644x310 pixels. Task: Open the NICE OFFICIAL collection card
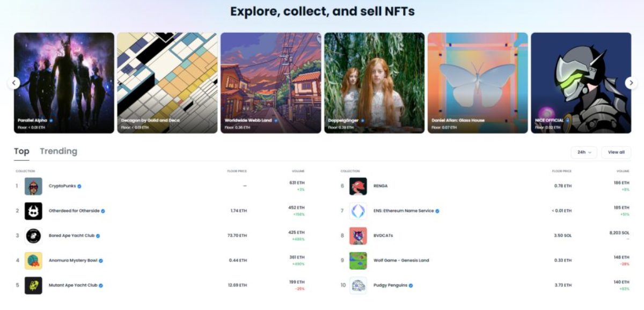(581, 83)
